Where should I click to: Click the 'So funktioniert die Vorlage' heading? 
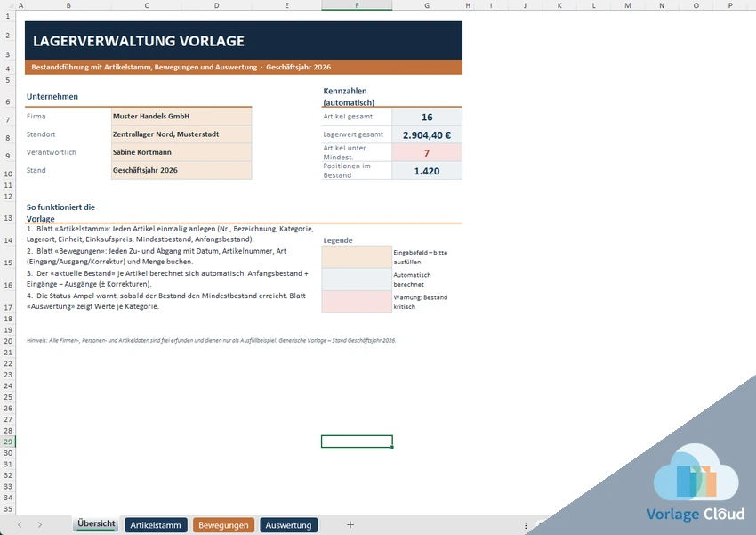(60, 213)
